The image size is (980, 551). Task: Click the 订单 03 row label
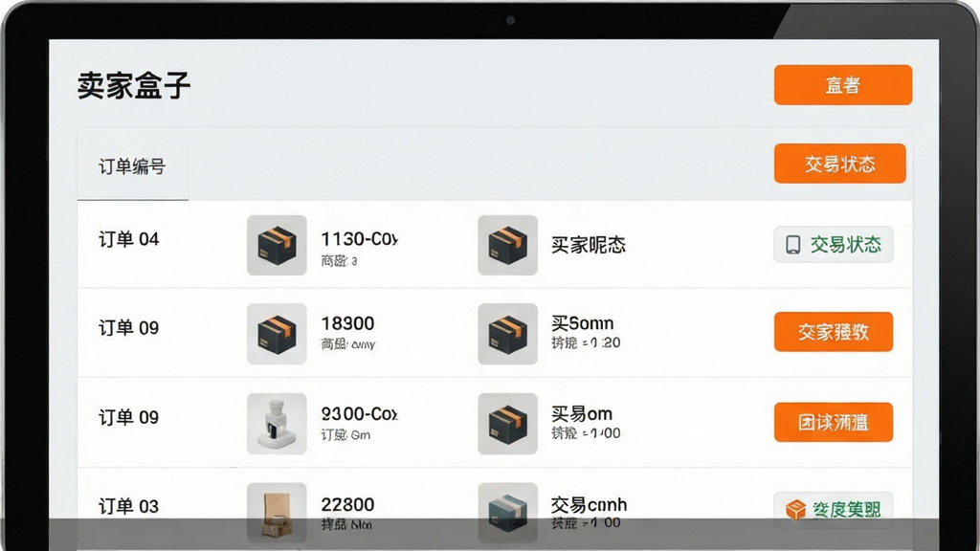point(129,506)
